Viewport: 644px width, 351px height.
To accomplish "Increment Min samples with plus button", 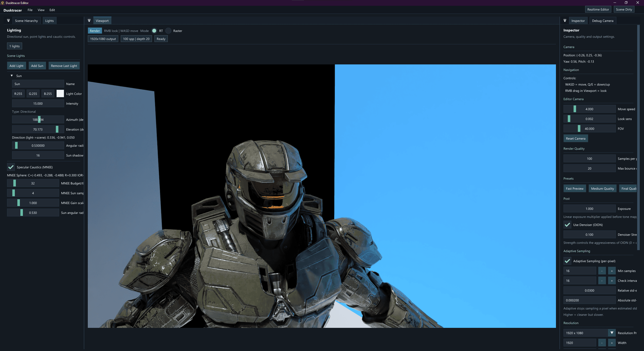I will pos(612,271).
